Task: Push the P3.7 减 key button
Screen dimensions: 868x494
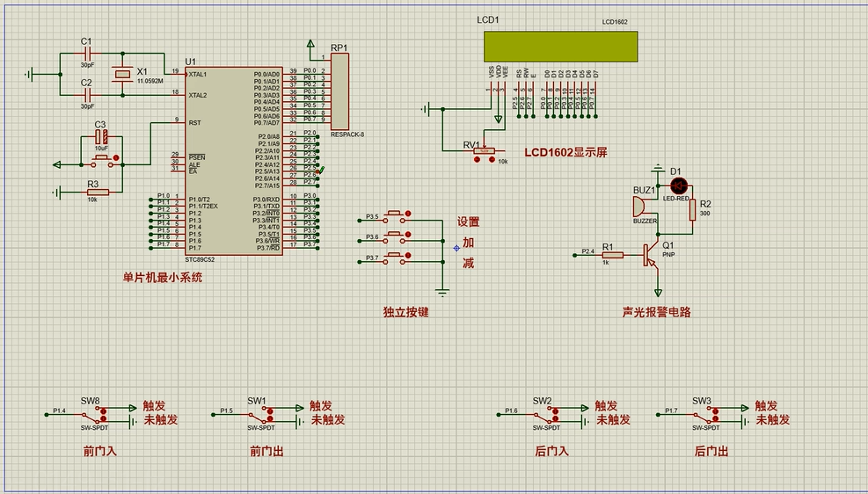Action: [x=394, y=258]
